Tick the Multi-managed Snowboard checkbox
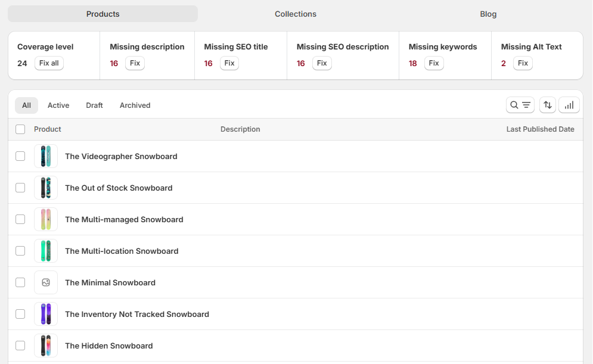Image resolution: width=593 pixels, height=364 pixels. [x=20, y=219]
